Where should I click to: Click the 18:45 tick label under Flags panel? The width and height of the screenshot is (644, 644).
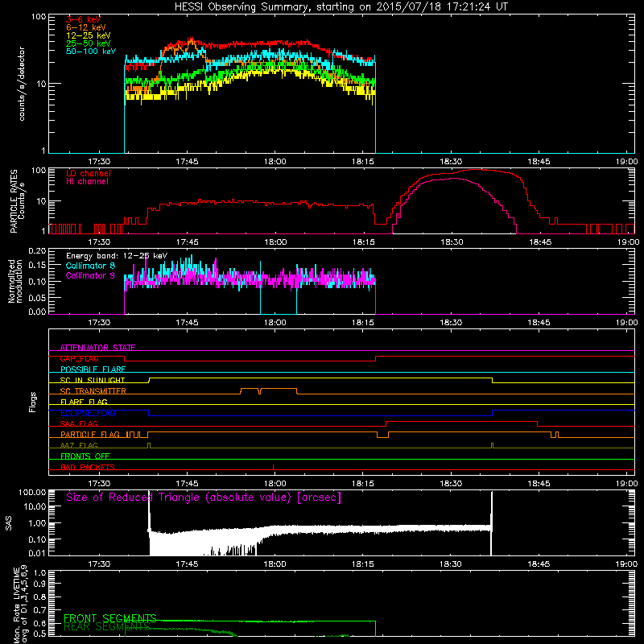(539, 484)
